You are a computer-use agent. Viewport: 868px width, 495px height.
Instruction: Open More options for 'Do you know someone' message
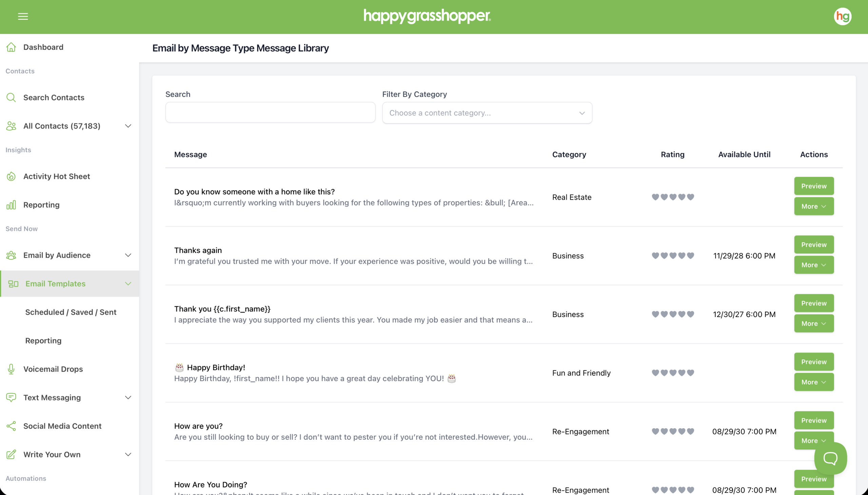814,206
